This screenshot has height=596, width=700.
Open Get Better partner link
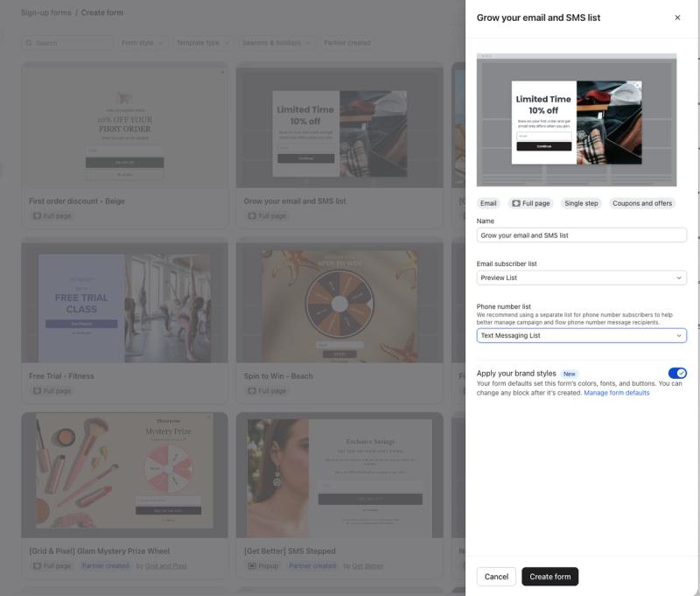coord(367,566)
